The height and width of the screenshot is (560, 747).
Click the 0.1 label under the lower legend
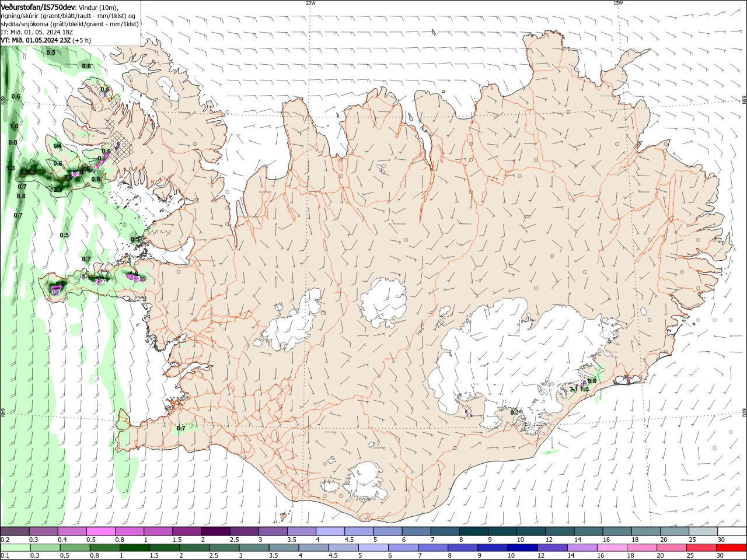pyautogui.click(x=5, y=556)
